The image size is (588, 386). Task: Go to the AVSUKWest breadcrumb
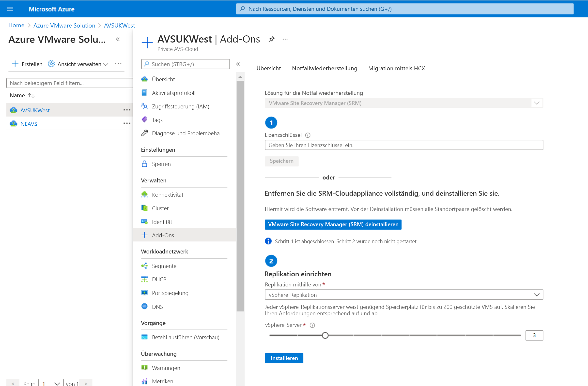click(x=119, y=25)
